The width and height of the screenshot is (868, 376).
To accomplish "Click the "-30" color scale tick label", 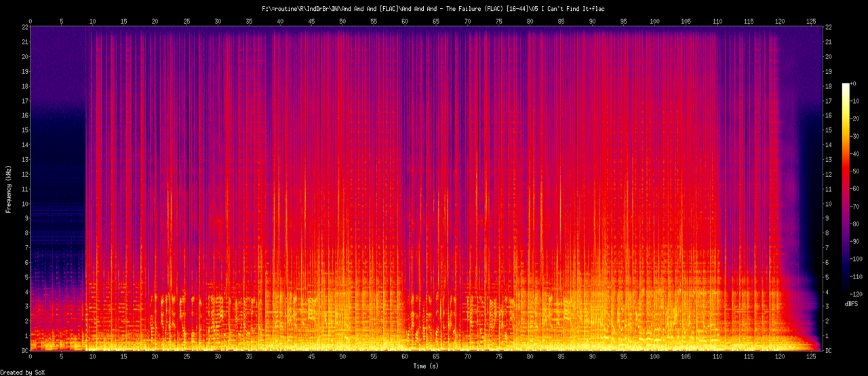I will 856,135.
